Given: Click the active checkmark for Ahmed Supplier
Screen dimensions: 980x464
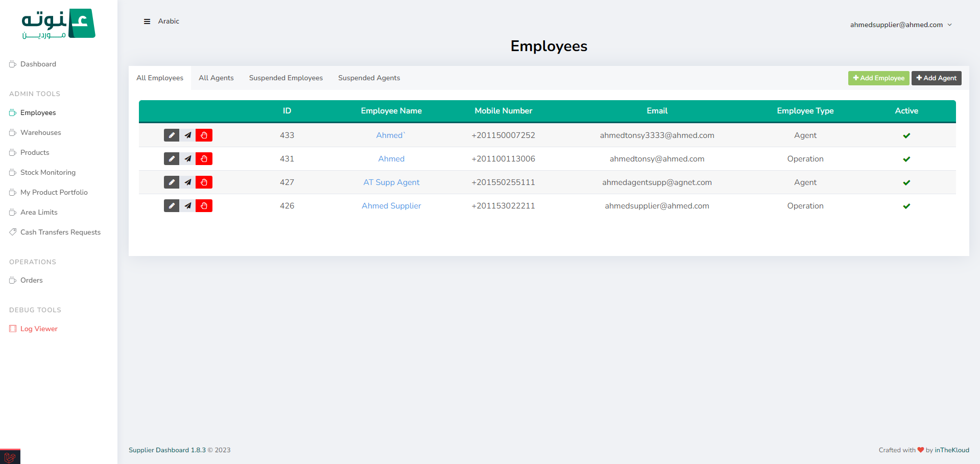Looking at the screenshot, I should [906, 206].
